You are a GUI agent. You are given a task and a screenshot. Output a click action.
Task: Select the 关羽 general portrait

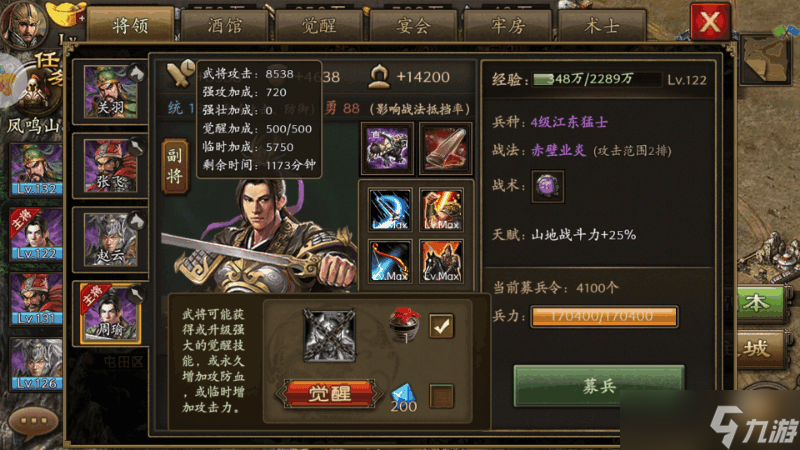pos(111,92)
